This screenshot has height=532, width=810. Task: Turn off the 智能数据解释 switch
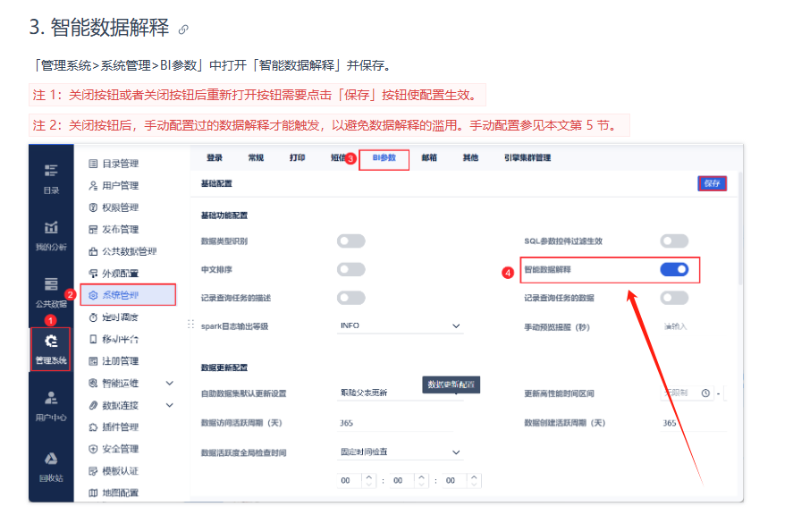[x=674, y=269]
